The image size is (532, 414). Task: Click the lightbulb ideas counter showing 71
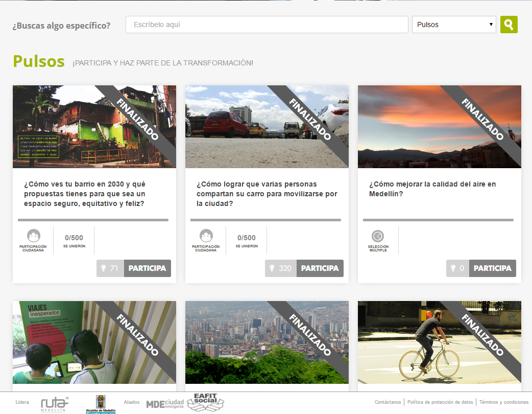click(x=110, y=268)
